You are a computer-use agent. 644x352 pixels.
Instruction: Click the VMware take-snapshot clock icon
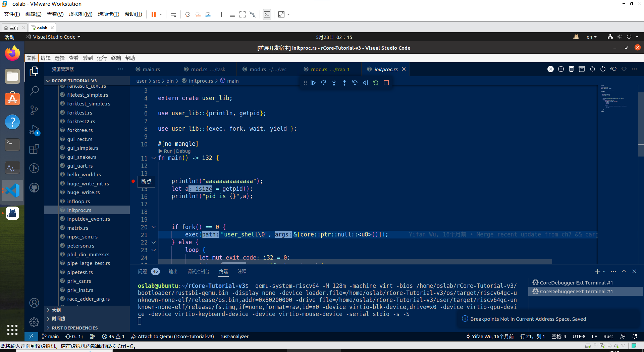point(187,14)
